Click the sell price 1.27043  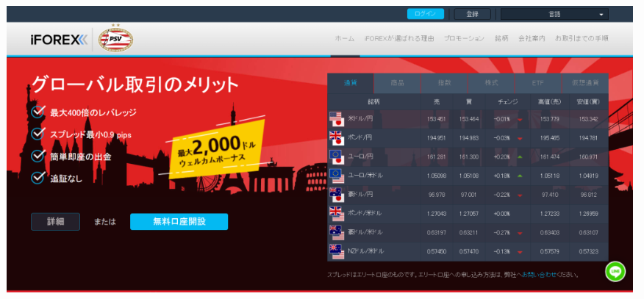pyautogui.click(x=437, y=214)
